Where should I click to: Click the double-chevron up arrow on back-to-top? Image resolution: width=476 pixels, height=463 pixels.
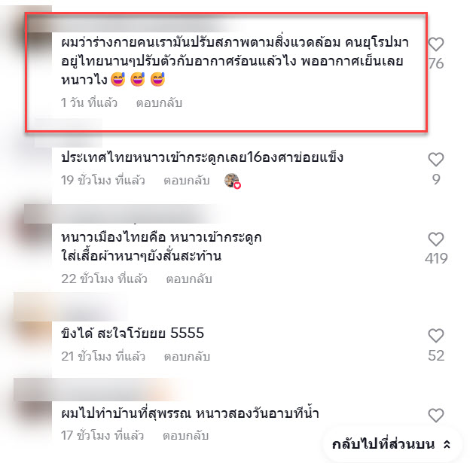[x=447, y=444]
